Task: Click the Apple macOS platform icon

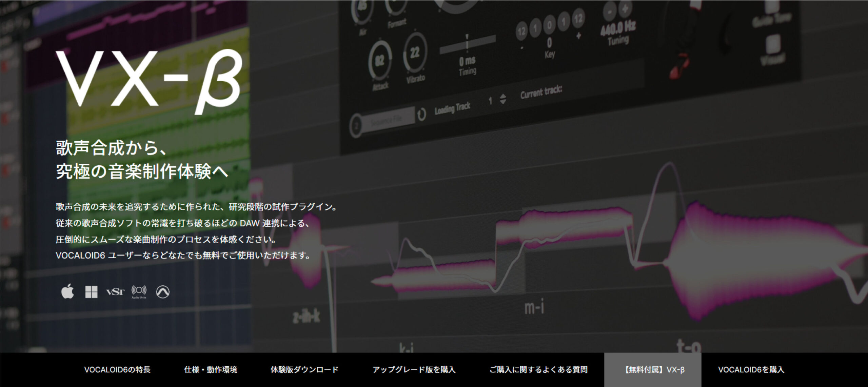Action: [67, 292]
